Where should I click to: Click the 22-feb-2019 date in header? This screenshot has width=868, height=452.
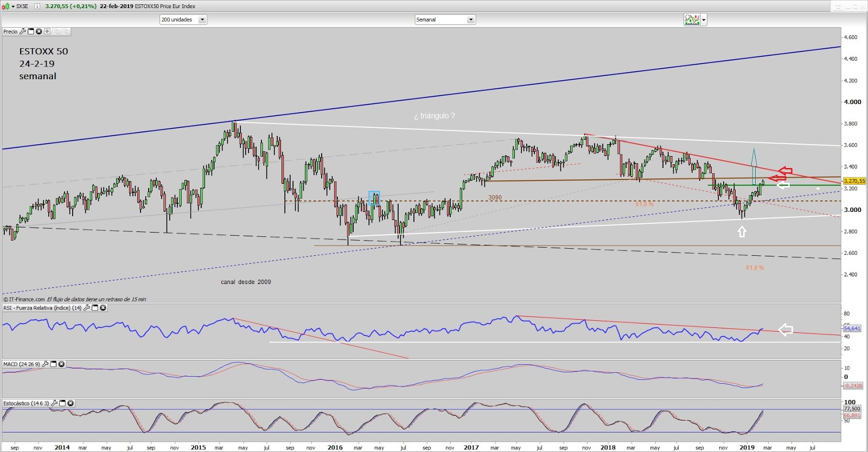pyautogui.click(x=117, y=7)
